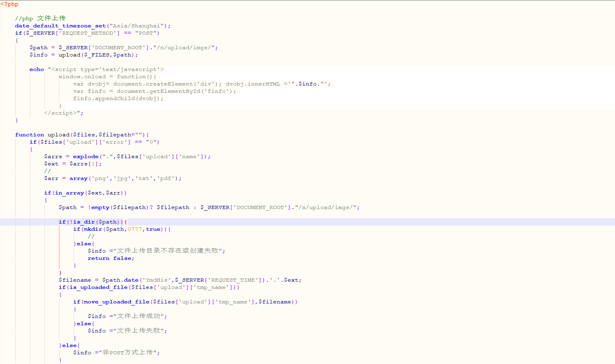Click the string "文件上传失败"

[138, 331]
